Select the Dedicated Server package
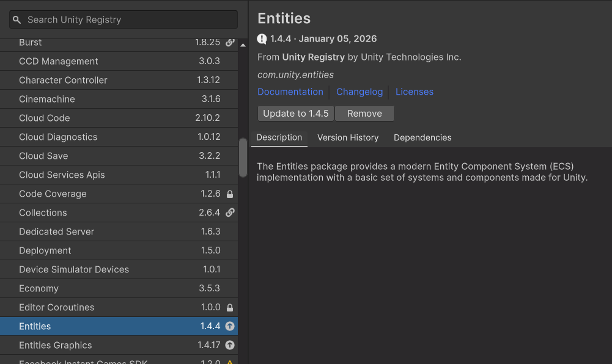This screenshot has height=364, width=612. pos(119,231)
